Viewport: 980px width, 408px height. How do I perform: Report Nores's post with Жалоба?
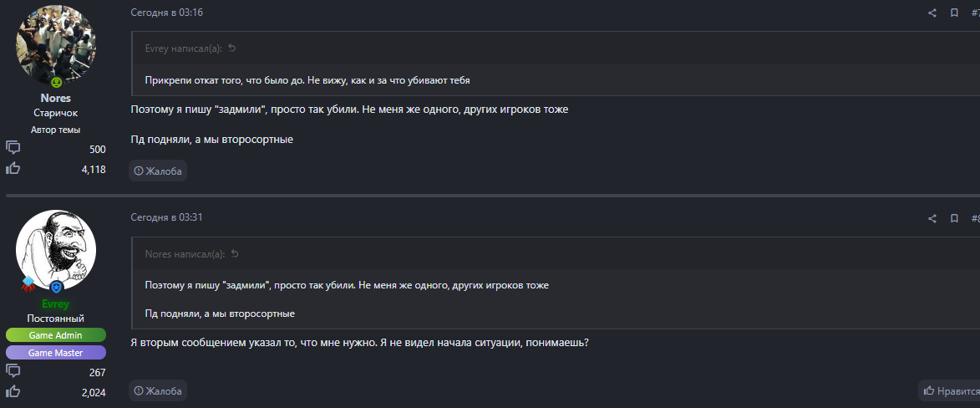click(158, 171)
